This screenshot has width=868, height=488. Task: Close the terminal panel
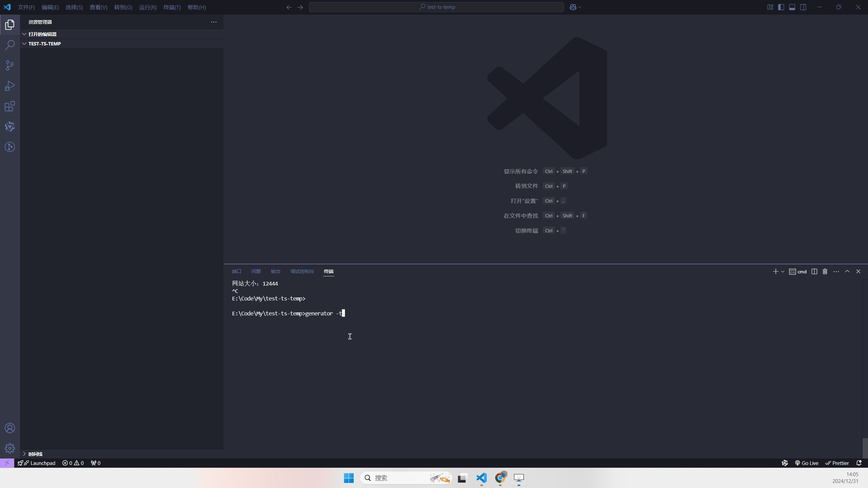tap(858, 271)
